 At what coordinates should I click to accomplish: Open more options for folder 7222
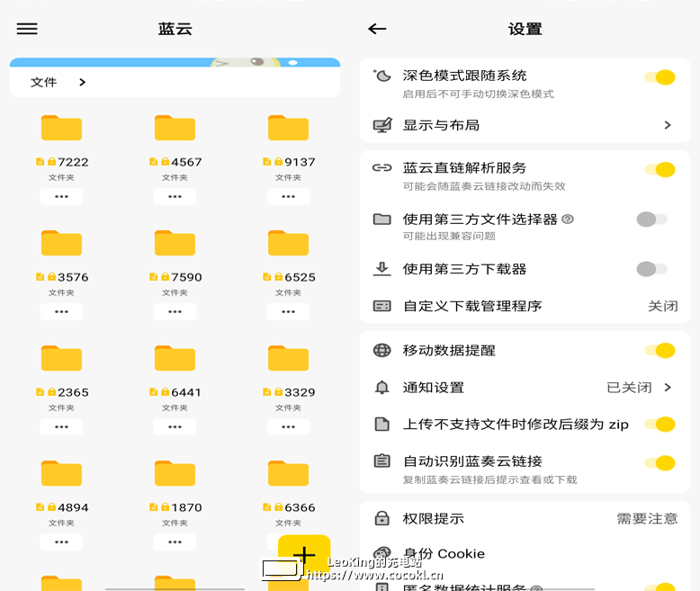[x=61, y=196]
